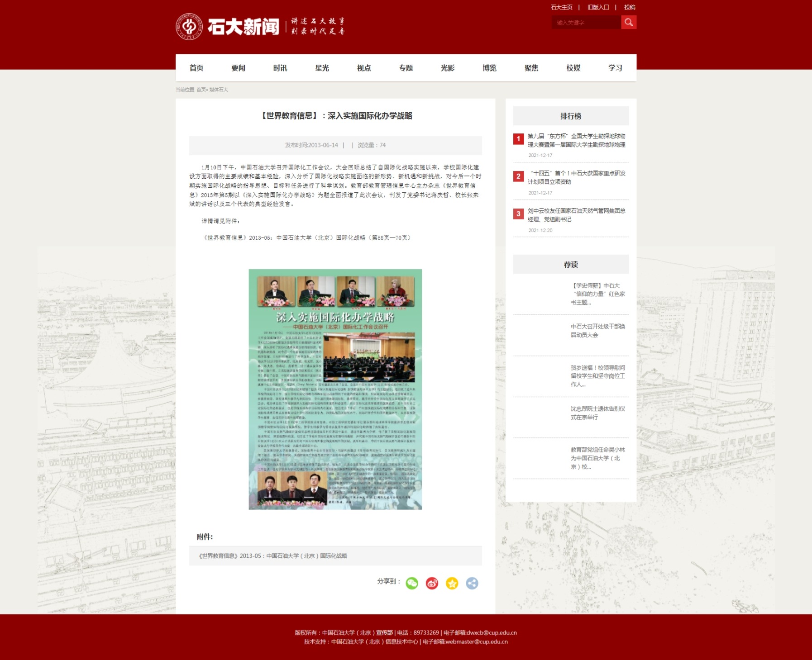Screen dimensions: 812x660
Task: Go to the 光影 navigation section
Action: (447, 68)
